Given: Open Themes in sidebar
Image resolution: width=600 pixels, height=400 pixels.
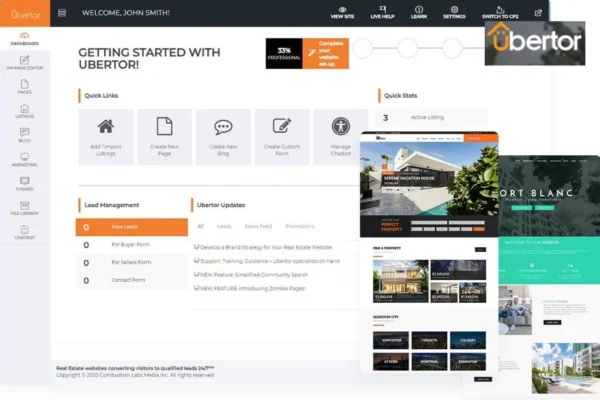Looking at the screenshot, I should click(x=24, y=184).
